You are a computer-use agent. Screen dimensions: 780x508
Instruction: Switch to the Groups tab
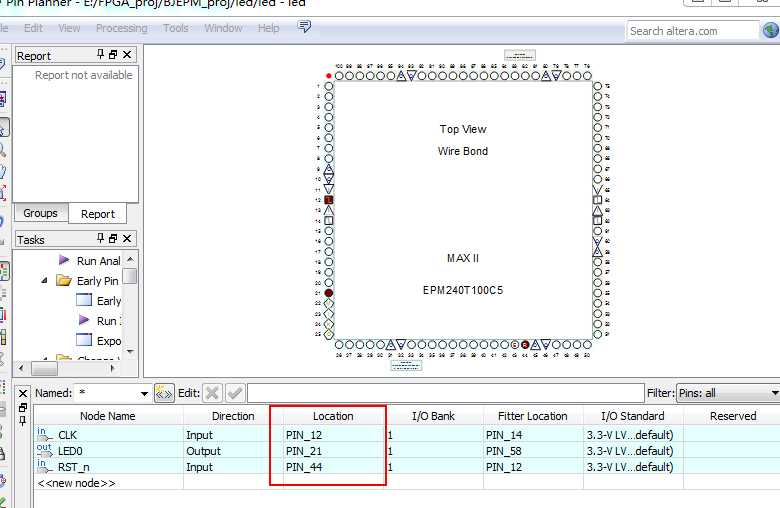click(40, 213)
